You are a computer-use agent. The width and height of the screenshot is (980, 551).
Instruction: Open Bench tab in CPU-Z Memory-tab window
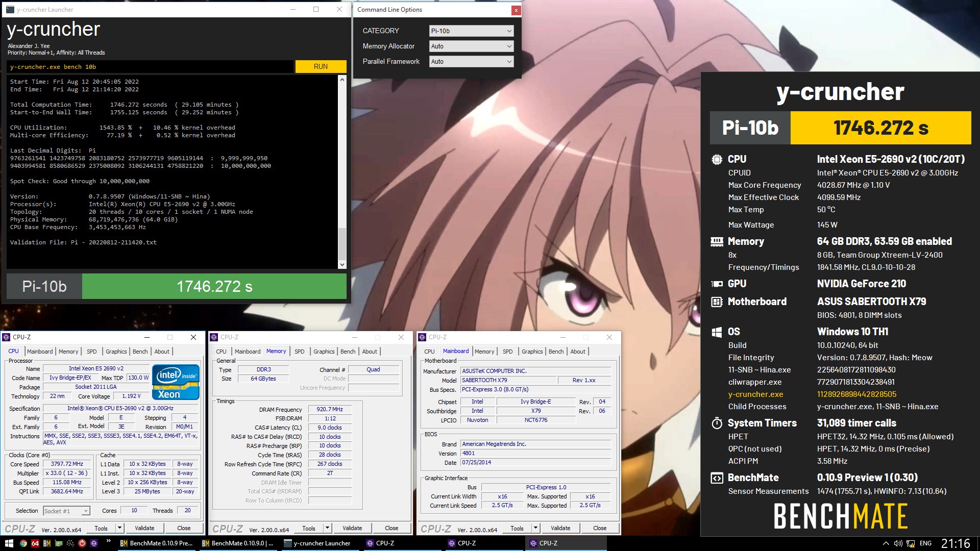point(348,352)
